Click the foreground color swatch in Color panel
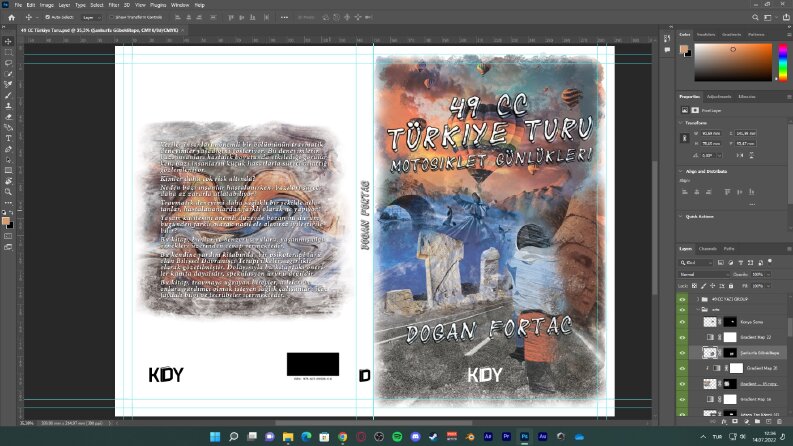The width and height of the screenshot is (793, 446). tap(684, 49)
